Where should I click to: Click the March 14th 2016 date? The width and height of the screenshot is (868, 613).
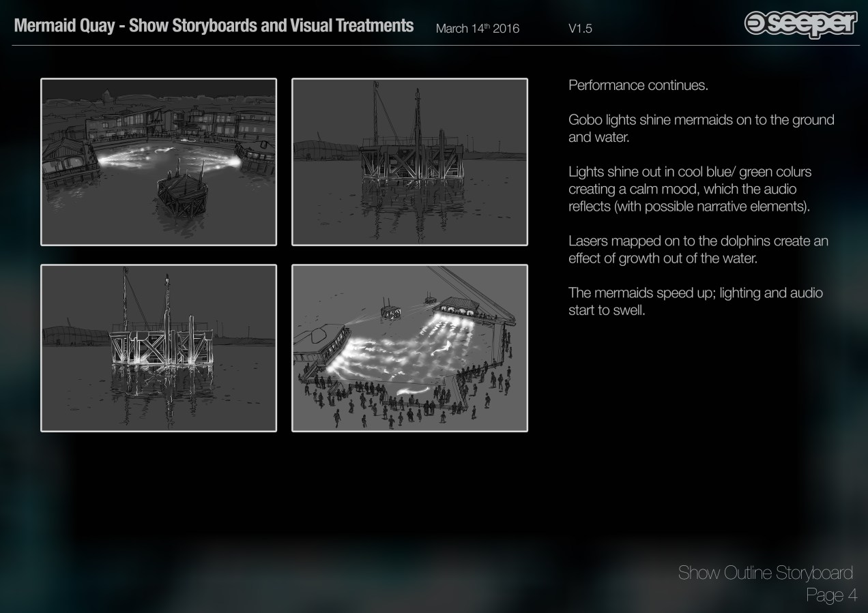[477, 29]
